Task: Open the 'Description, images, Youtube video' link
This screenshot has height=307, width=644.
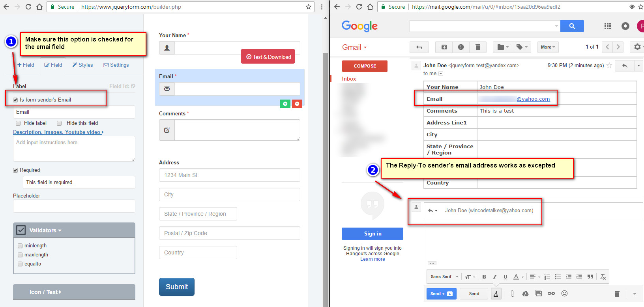Action: tap(58, 132)
